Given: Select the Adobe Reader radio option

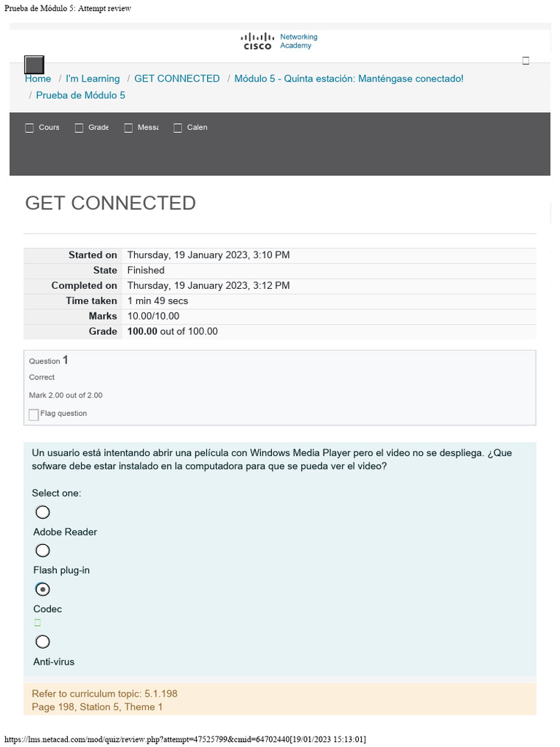Looking at the screenshot, I should (x=43, y=512).
